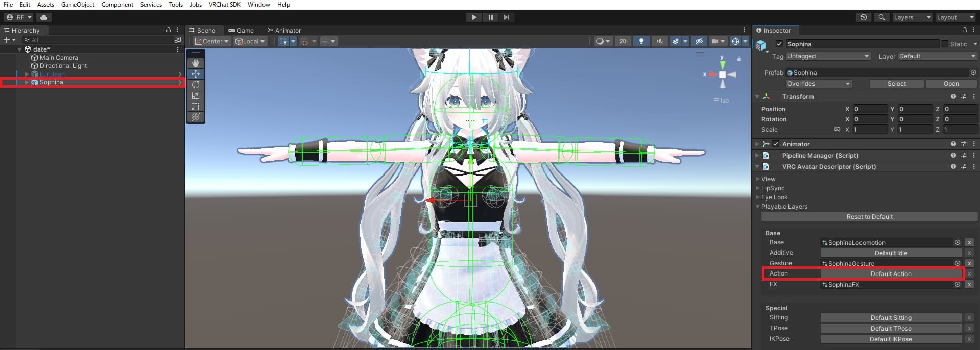Click the Play button

(x=474, y=17)
